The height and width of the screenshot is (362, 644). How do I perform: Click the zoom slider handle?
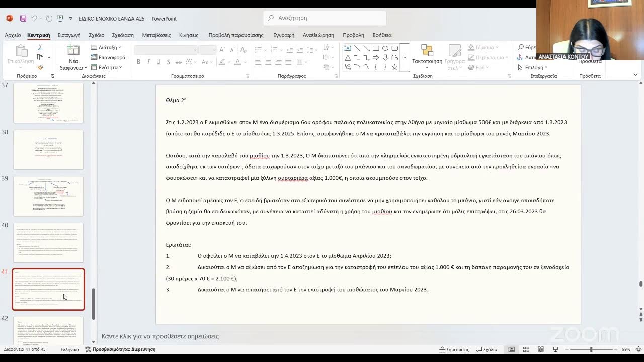pyautogui.click(x=591, y=349)
